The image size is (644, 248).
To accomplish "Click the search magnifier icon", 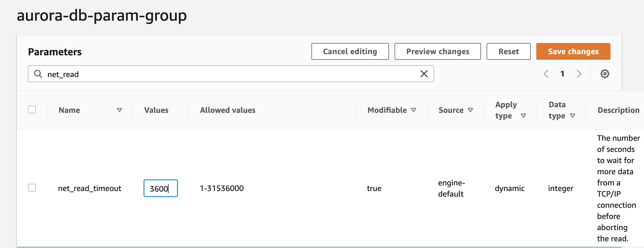I will [x=38, y=74].
